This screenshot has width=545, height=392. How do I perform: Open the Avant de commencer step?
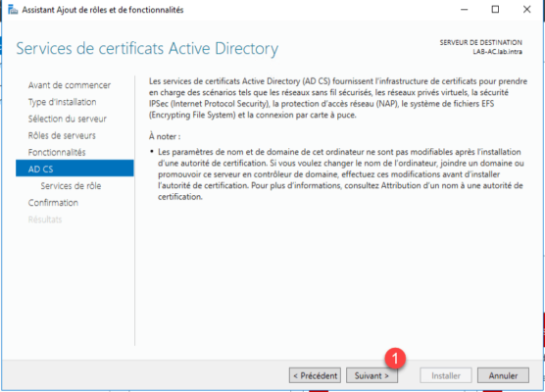[70, 85]
